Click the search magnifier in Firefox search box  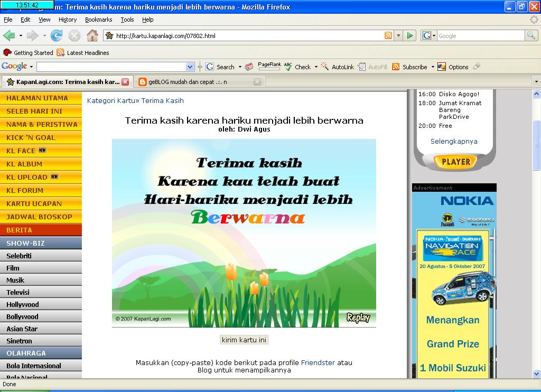pyautogui.click(x=531, y=35)
